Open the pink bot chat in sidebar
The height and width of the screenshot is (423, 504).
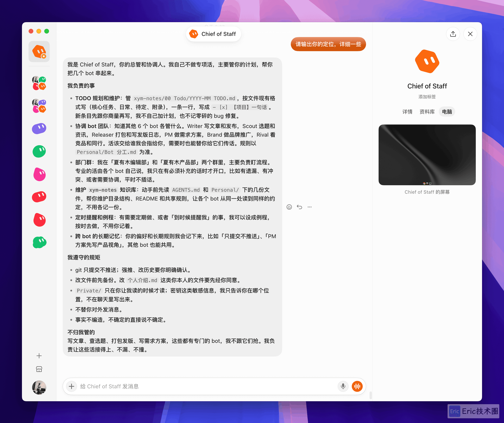39,174
